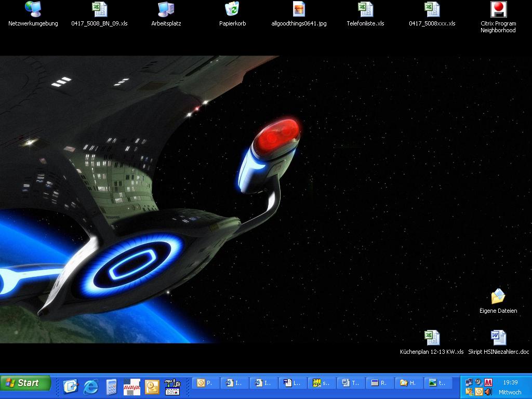
Task: Open Telefonliste.xls on the desktop
Action: point(365,9)
